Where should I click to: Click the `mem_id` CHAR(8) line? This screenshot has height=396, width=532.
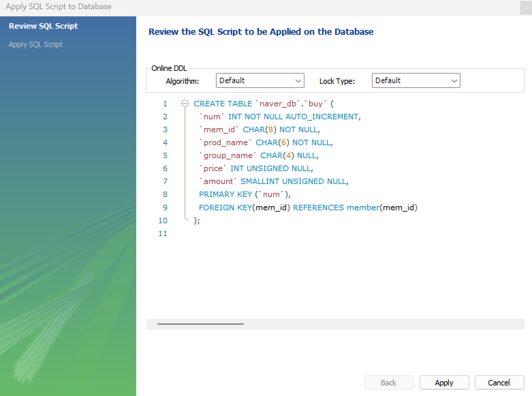pos(260,130)
